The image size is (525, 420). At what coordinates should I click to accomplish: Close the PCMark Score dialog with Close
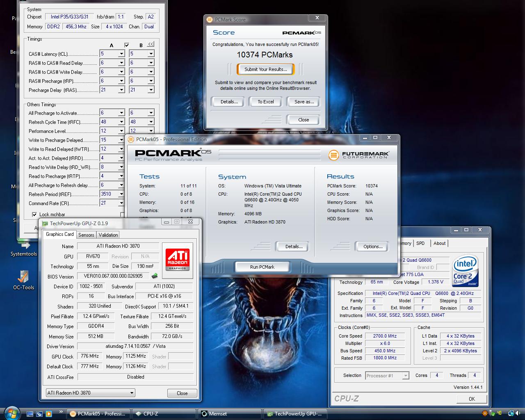[x=304, y=120]
